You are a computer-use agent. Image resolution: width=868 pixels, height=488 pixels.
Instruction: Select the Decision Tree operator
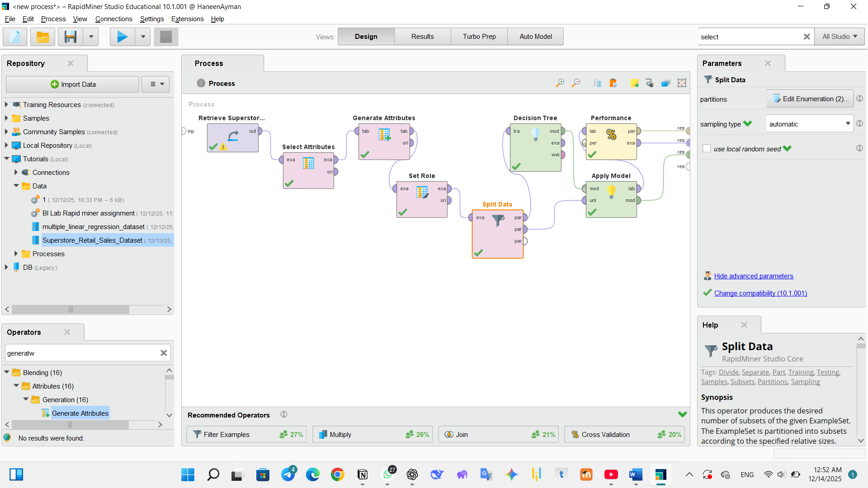click(x=536, y=147)
